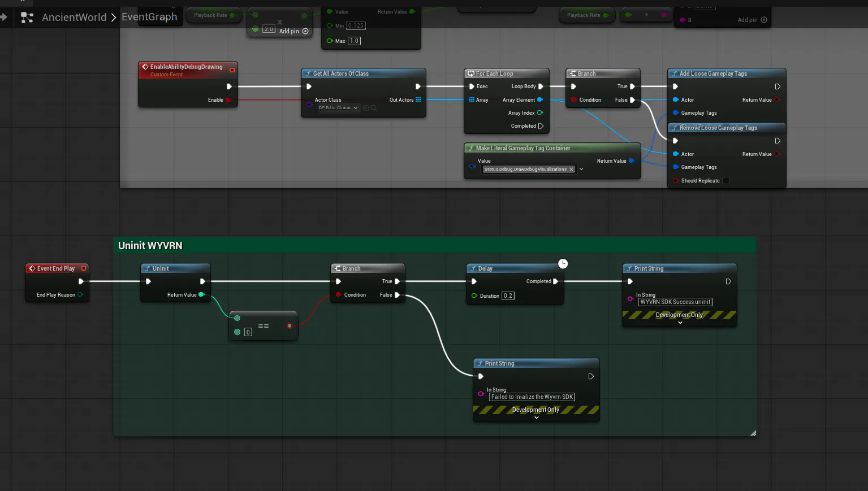
Task: Click the equals node boolean output pin
Action: (290, 325)
